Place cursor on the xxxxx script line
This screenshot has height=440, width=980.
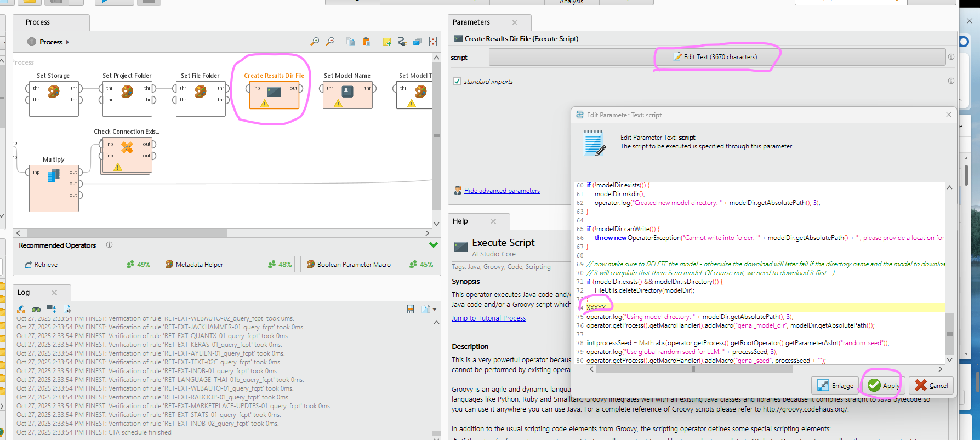pos(596,307)
